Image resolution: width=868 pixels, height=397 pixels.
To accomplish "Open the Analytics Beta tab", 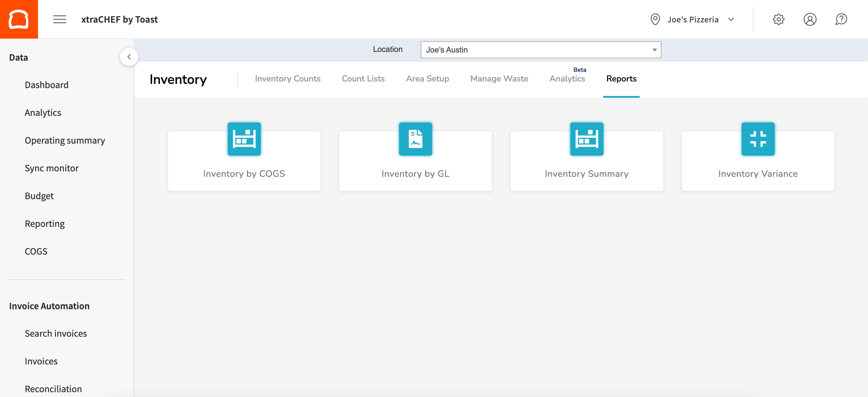I will point(567,78).
